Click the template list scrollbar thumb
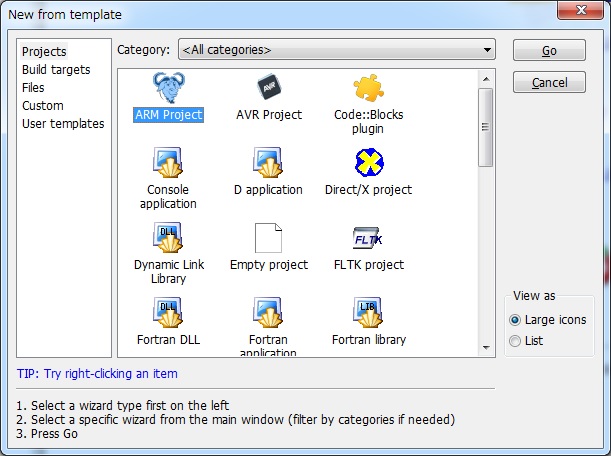The image size is (611, 456). pyautogui.click(x=486, y=127)
